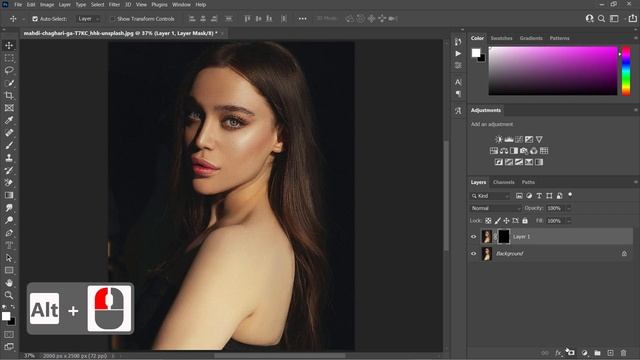The image size is (640, 360).
Task: Click Layer 1 black mask thumbnail
Action: (504, 237)
